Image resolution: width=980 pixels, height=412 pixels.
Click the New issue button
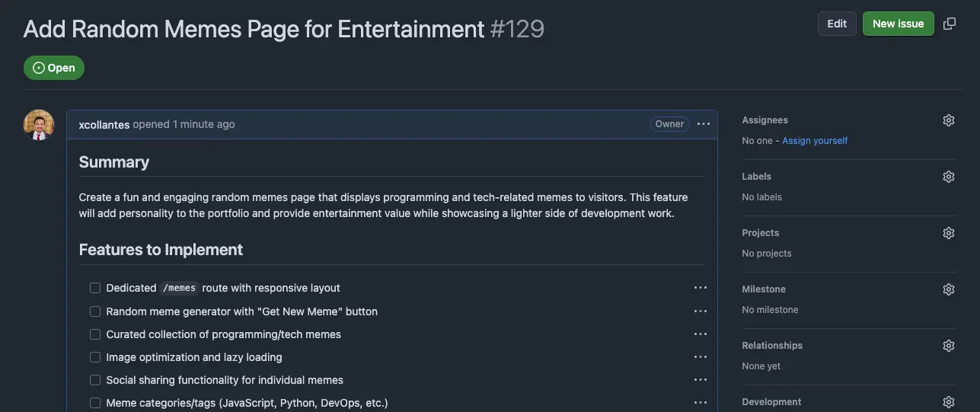click(x=898, y=24)
